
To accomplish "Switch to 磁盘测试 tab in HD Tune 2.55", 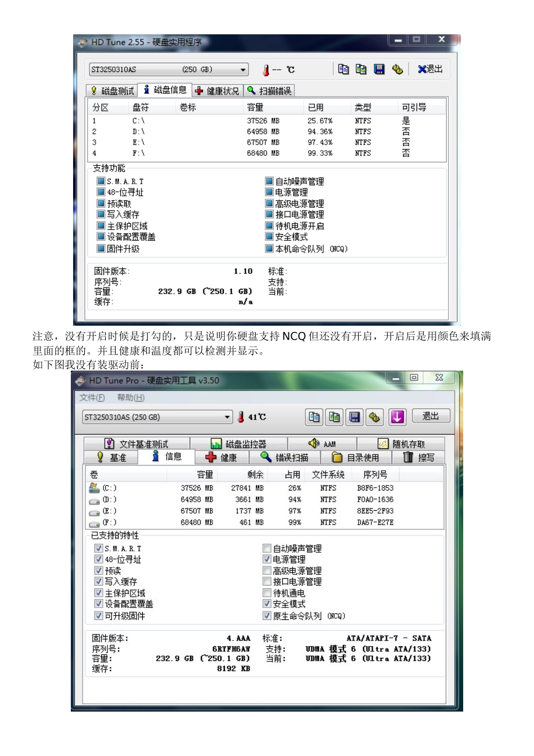I will tap(111, 91).
